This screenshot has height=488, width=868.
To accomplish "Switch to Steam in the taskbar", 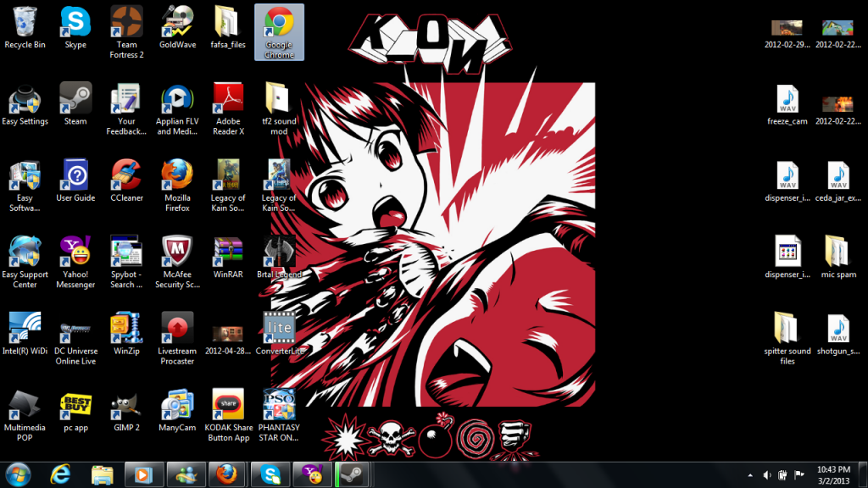I will tap(352, 474).
